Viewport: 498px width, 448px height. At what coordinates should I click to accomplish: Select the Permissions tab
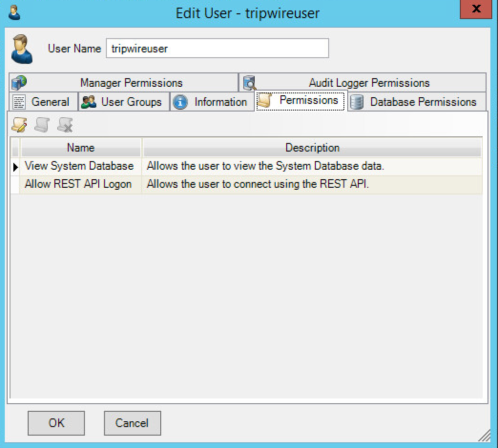[300, 101]
